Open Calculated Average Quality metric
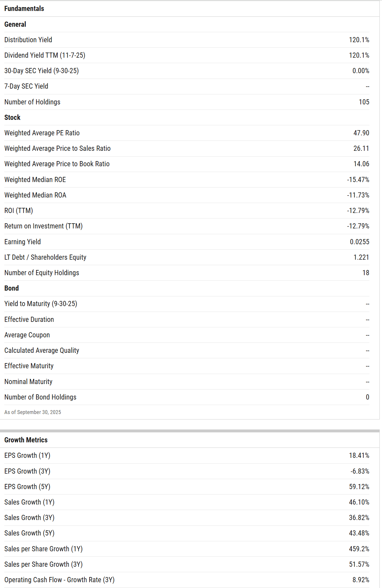382x588 pixels. pos(42,351)
